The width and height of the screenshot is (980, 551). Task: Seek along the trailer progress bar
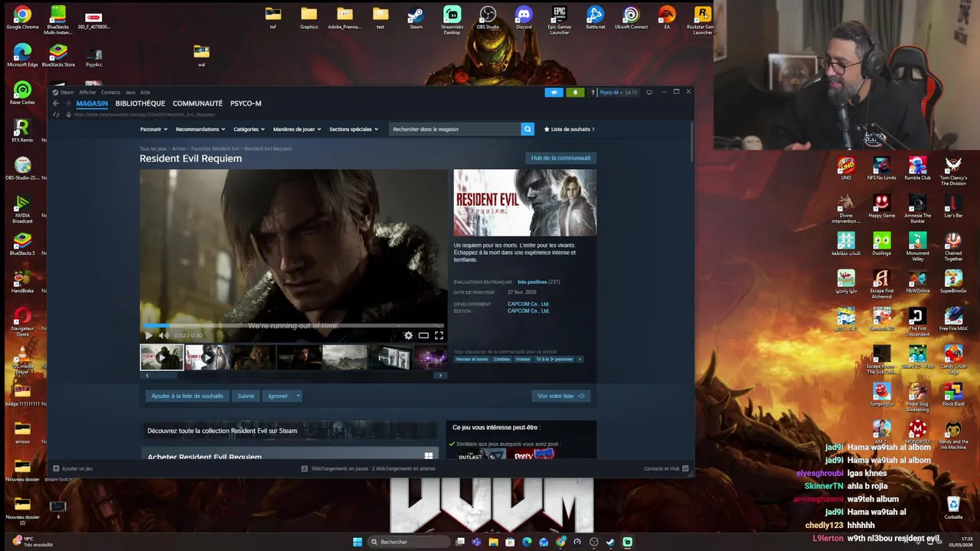(292, 326)
